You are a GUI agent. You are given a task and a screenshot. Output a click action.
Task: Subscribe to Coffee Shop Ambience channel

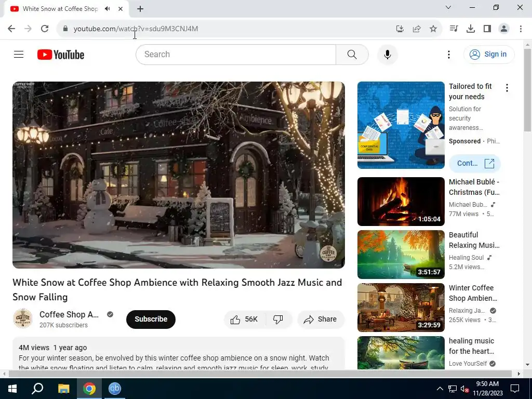(151, 320)
